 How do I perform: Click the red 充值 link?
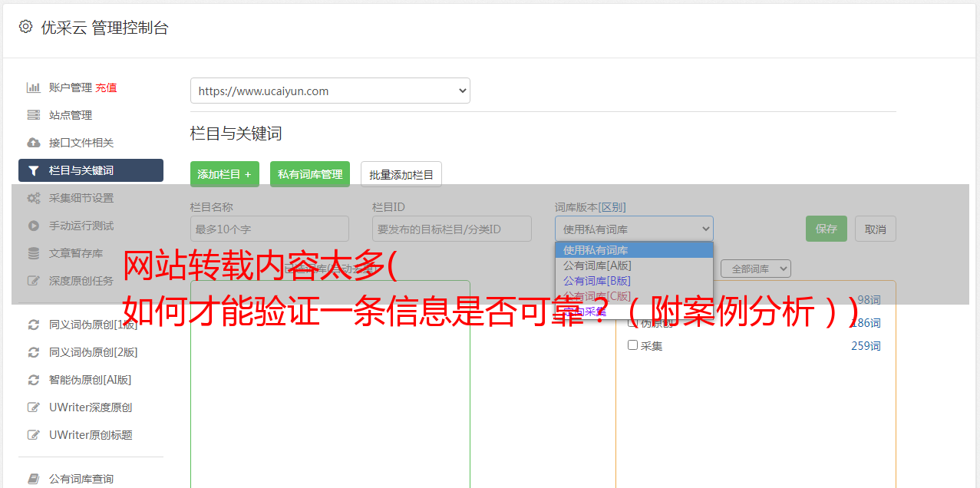107,87
